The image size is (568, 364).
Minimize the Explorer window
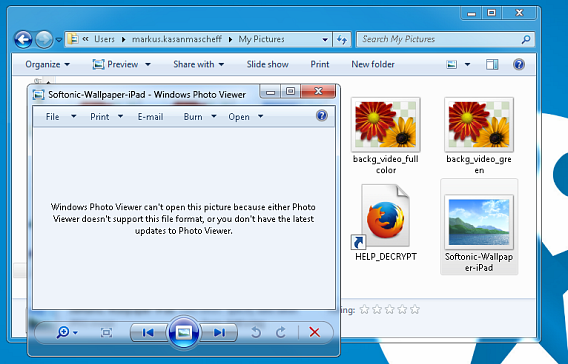pyautogui.click(x=472, y=13)
